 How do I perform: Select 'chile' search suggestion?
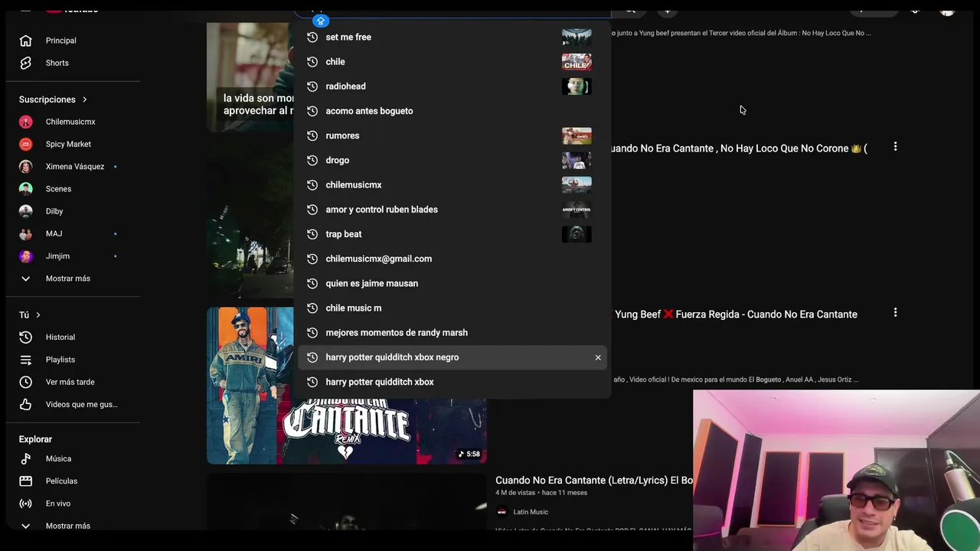coord(452,61)
